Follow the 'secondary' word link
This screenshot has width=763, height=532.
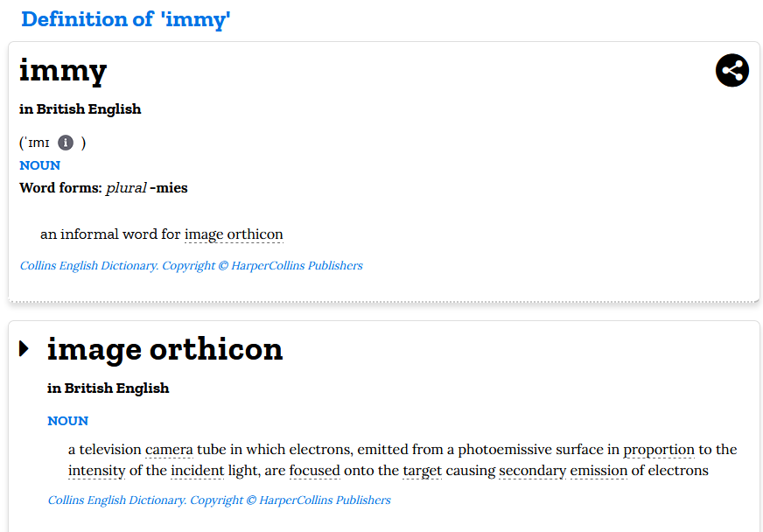(532, 471)
